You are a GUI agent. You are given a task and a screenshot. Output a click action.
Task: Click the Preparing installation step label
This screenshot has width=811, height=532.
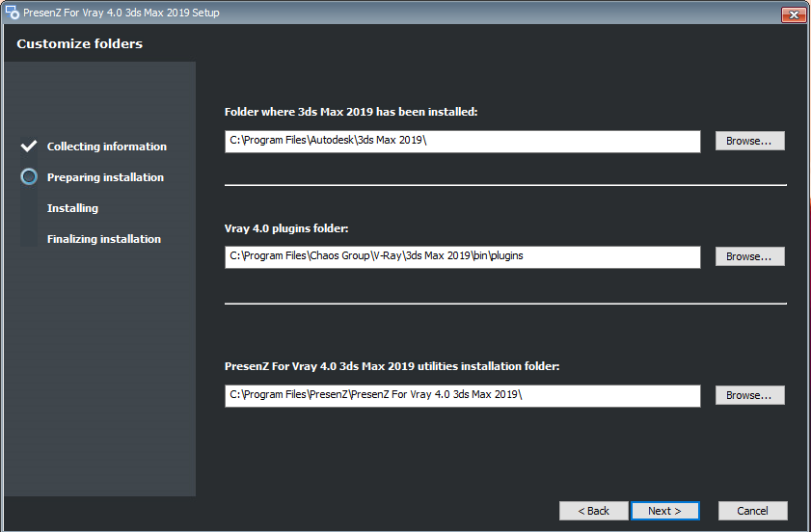tap(105, 177)
